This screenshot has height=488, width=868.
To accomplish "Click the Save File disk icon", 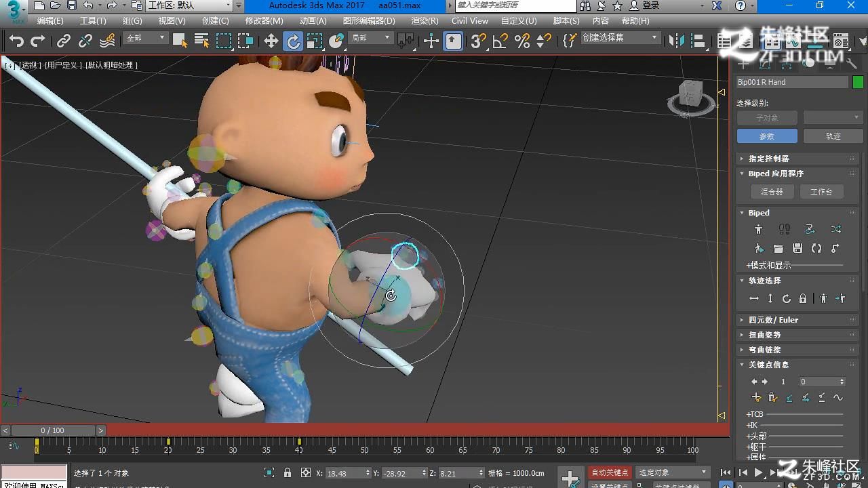I will tap(71, 5).
